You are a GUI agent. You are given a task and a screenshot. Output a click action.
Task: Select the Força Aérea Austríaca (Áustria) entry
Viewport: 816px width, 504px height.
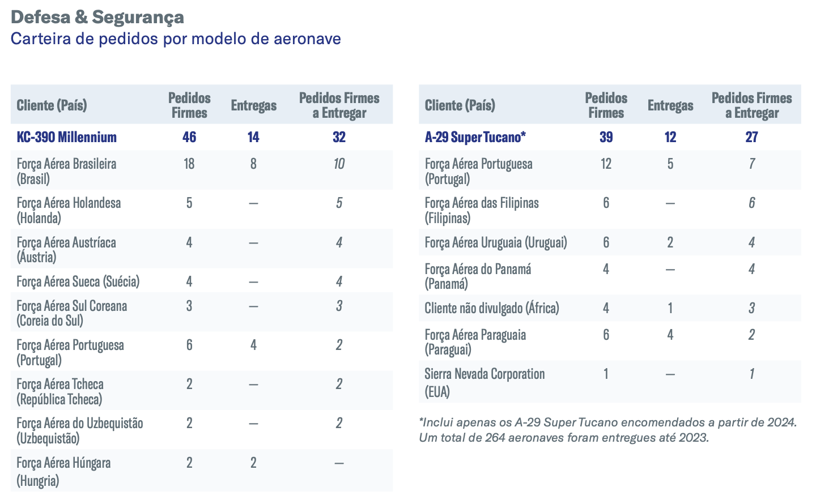tap(66, 249)
